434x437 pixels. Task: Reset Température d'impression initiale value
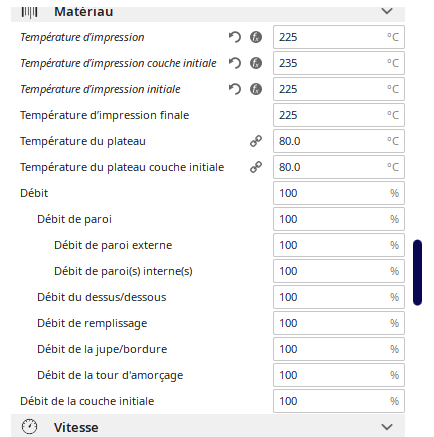235,89
